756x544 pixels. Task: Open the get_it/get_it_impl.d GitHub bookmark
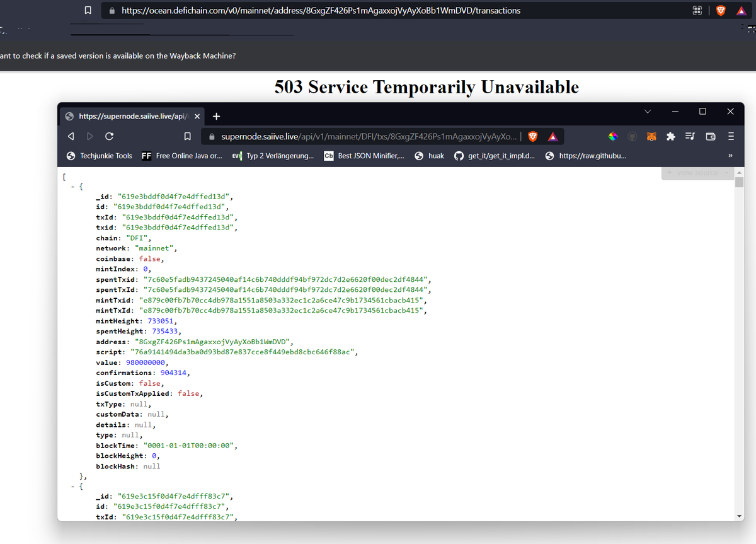click(x=495, y=156)
